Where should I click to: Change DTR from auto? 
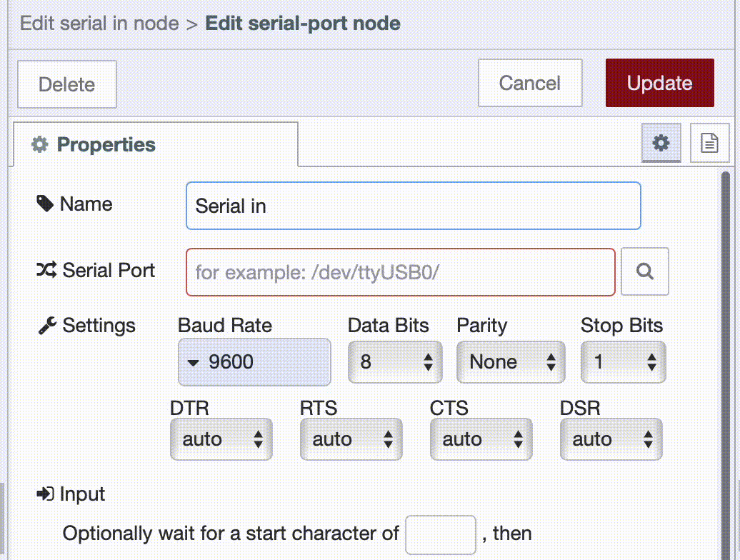[221, 439]
